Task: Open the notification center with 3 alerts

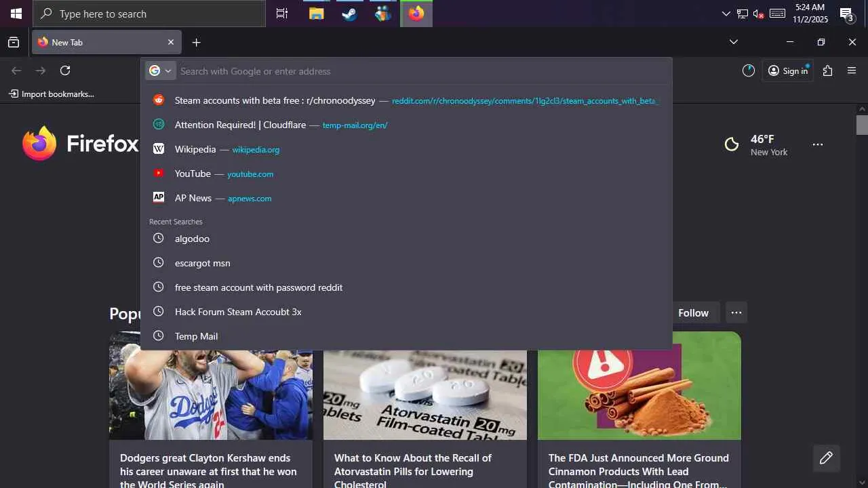Action: 846,14
